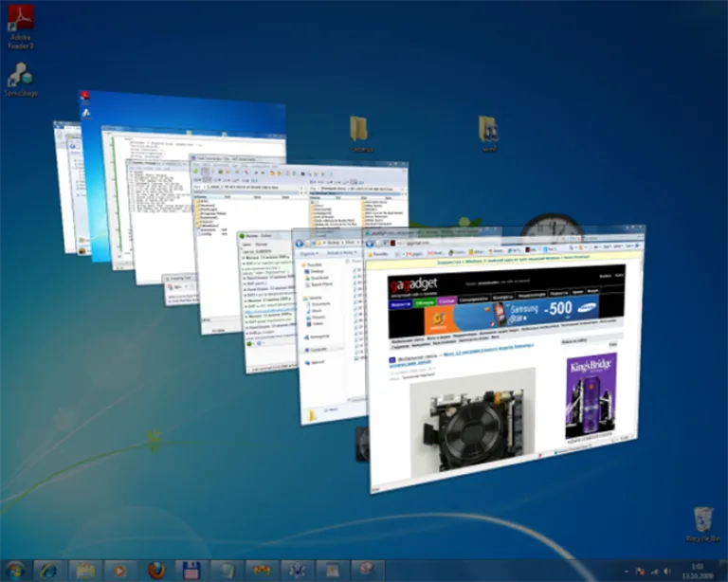The width and height of the screenshot is (728, 582).
Task: Open the Recycle Bin
Action: [703, 524]
